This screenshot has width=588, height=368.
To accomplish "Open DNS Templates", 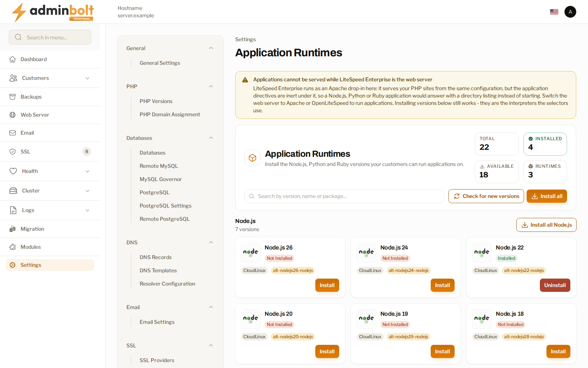I will tap(158, 270).
